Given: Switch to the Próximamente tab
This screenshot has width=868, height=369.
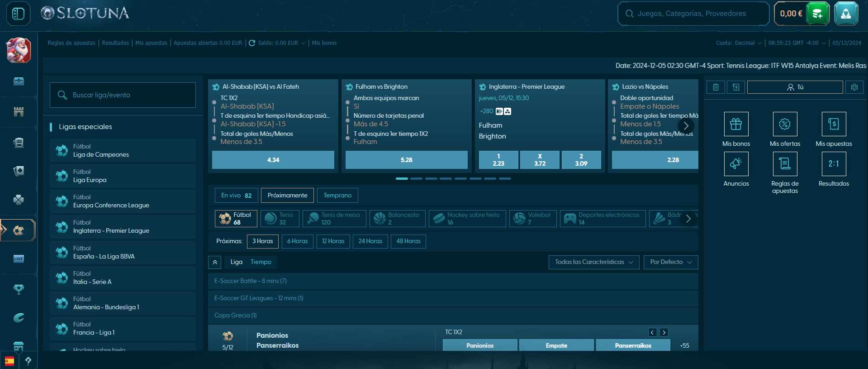Looking at the screenshot, I should coord(287,196).
